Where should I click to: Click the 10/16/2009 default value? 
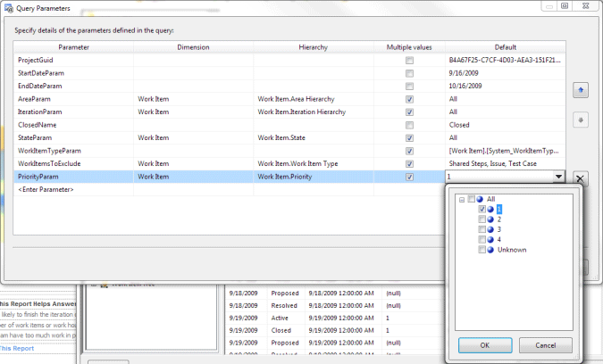[465, 86]
